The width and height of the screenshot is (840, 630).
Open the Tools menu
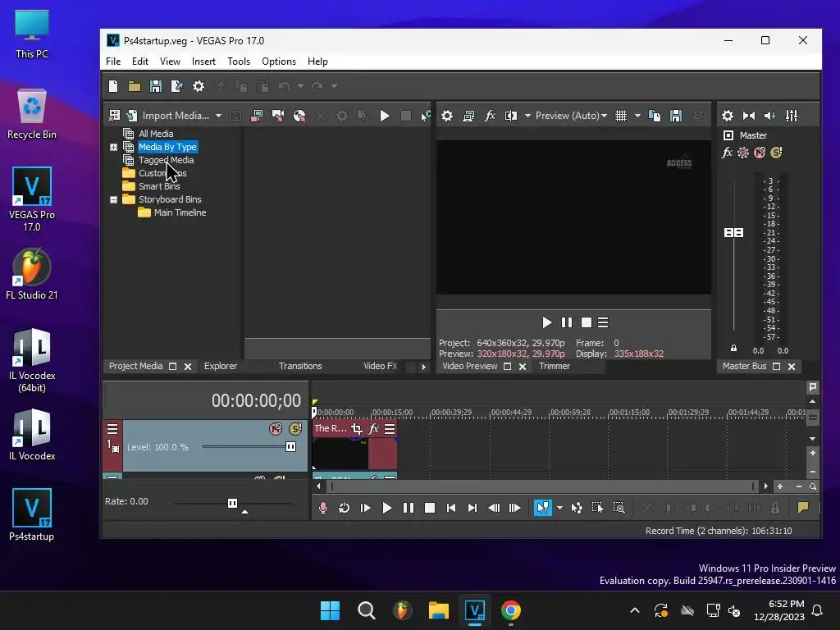coord(239,62)
